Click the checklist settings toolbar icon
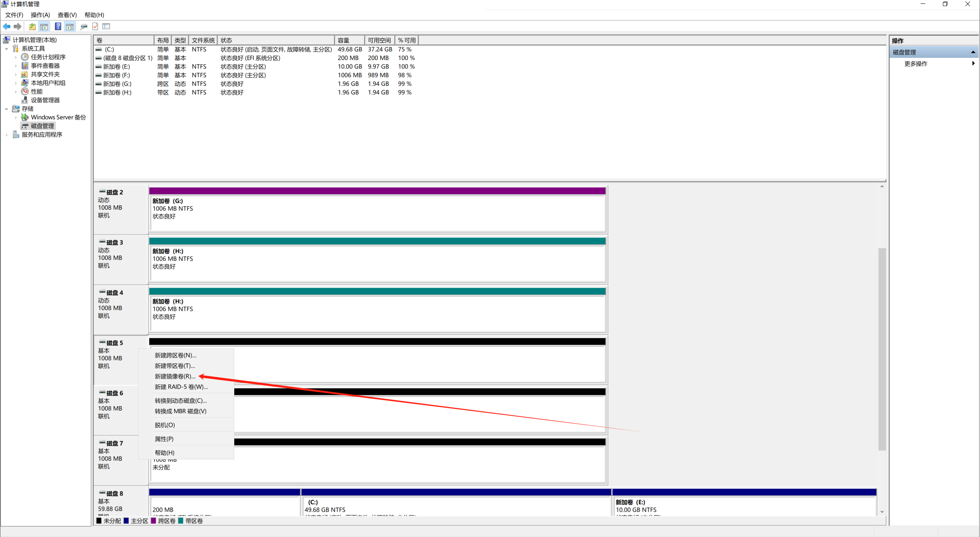The width and height of the screenshot is (980, 537). [x=106, y=26]
